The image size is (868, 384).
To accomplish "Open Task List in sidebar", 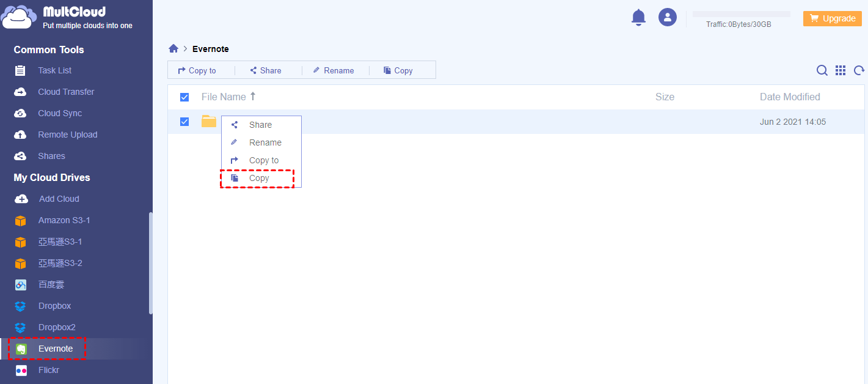I will (x=55, y=70).
